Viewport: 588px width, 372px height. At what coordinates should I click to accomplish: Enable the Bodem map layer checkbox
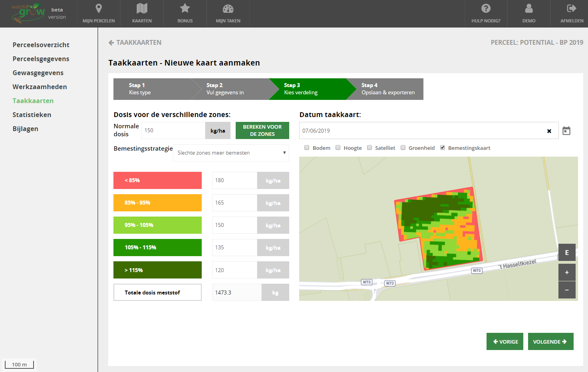[307, 148]
